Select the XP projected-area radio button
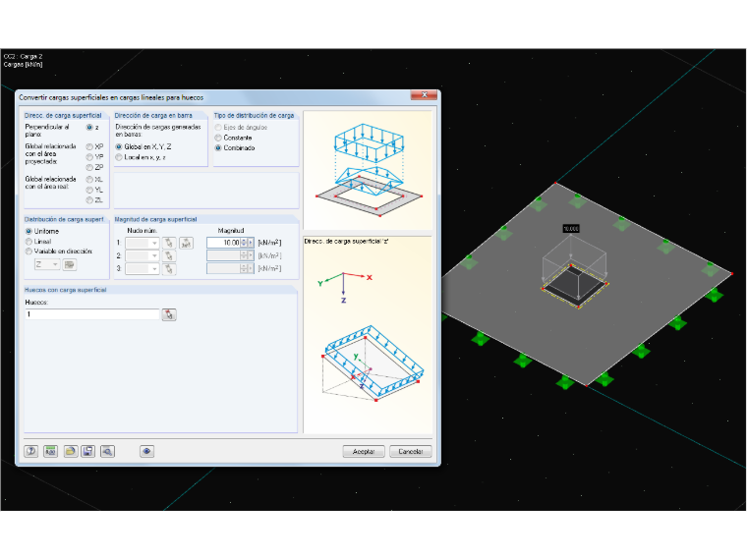Screen dimensions: 747x560 click(89, 146)
